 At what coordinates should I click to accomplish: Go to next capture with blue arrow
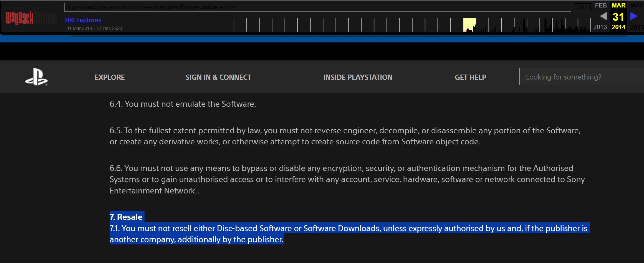[x=634, y=16]
